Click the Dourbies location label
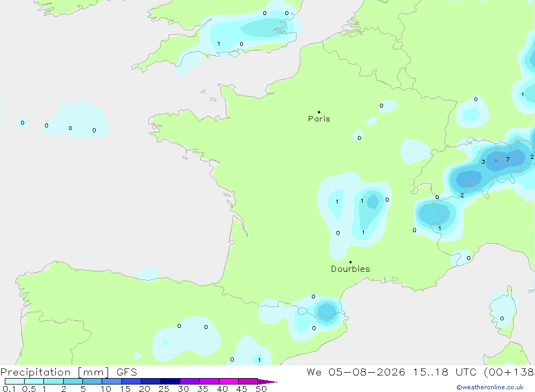Image resolution: width=535 pixels, height=392 pixels. 350,269
